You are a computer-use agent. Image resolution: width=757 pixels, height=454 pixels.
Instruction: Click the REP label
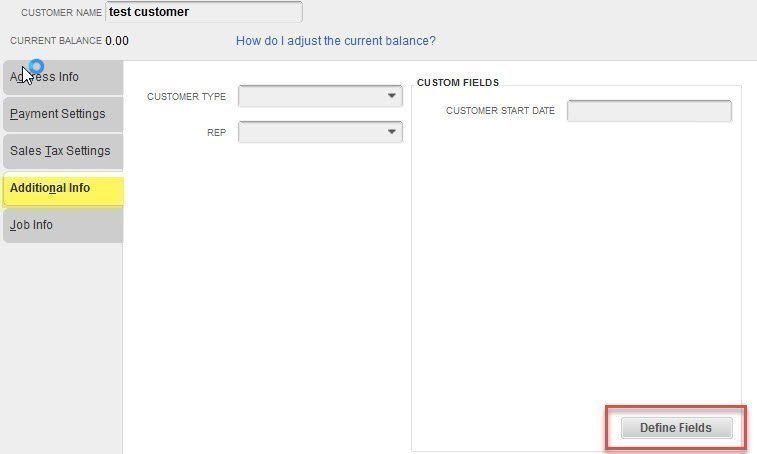[x=216, y=132]
